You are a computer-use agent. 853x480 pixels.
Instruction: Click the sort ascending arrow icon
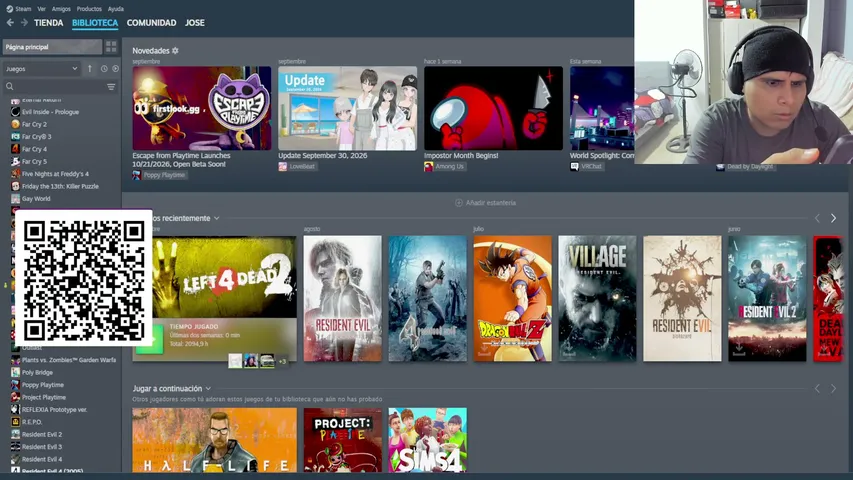point(90,69)
